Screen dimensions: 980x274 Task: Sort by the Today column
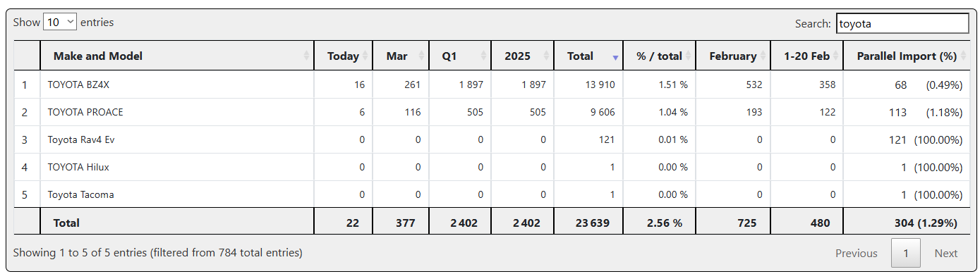[x=343, y=56]
